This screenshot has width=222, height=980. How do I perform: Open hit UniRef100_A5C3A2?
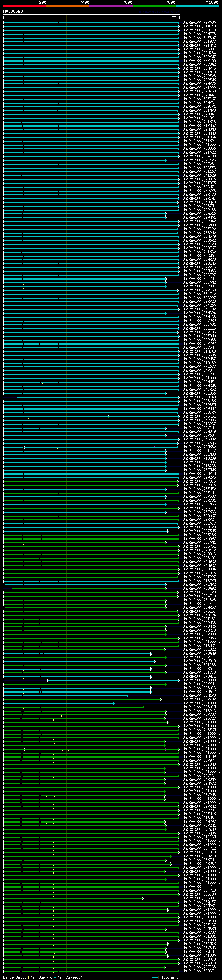199,64
